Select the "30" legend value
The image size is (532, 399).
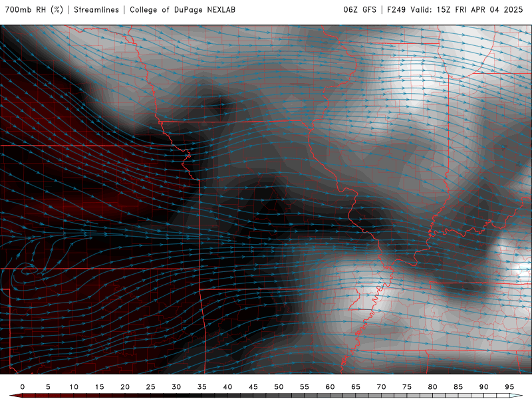(x=176, y=387)
